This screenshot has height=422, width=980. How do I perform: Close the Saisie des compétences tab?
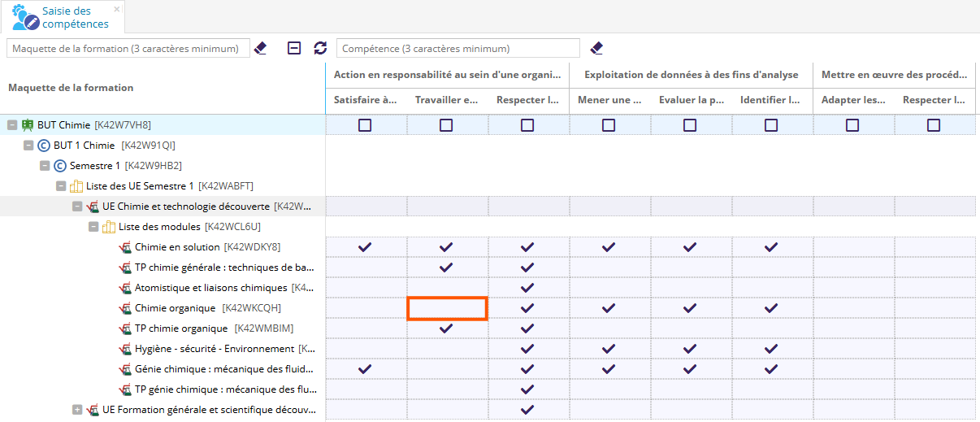117,9
